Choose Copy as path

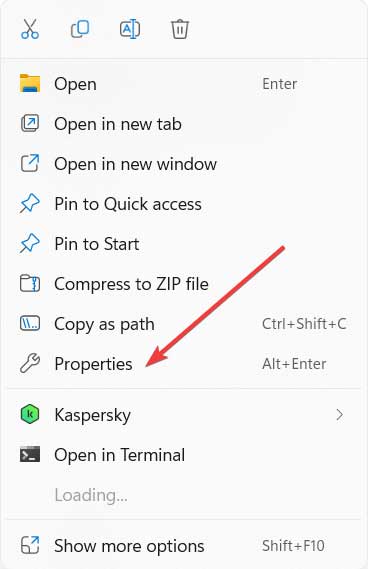click(184, 324)
